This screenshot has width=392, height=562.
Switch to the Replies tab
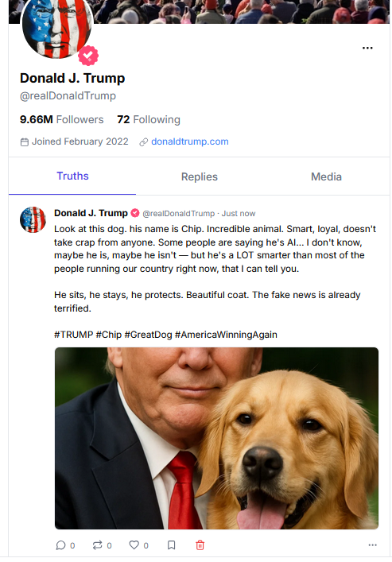pyautogui.click(x=200, y=176)
